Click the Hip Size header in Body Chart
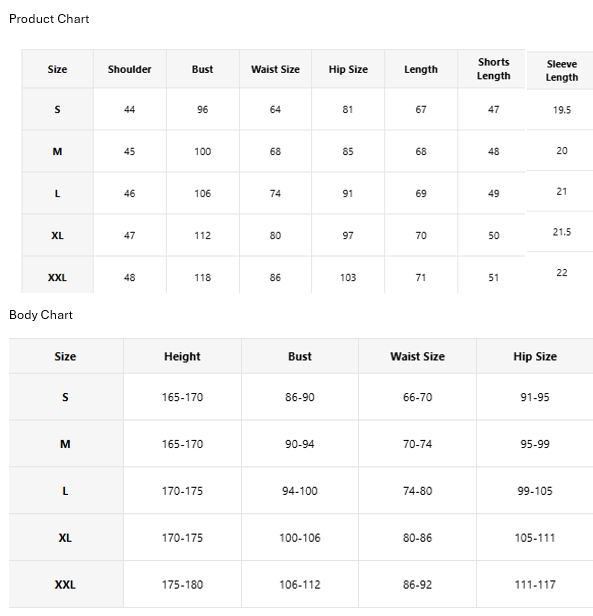Image resolution: width=593 pixels, height=616 pixels. tap(535, 356)
